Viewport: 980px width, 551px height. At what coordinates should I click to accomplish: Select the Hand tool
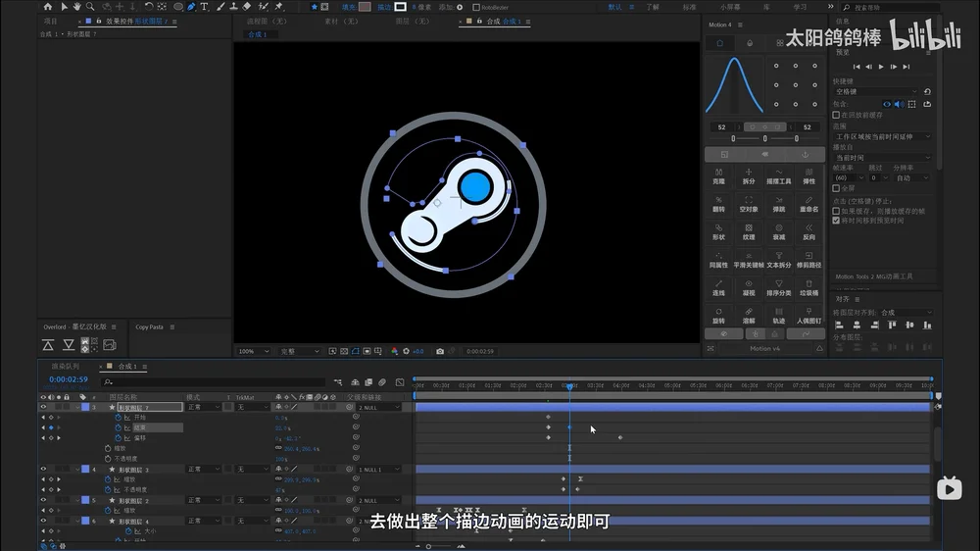click(x=76, y=7)
